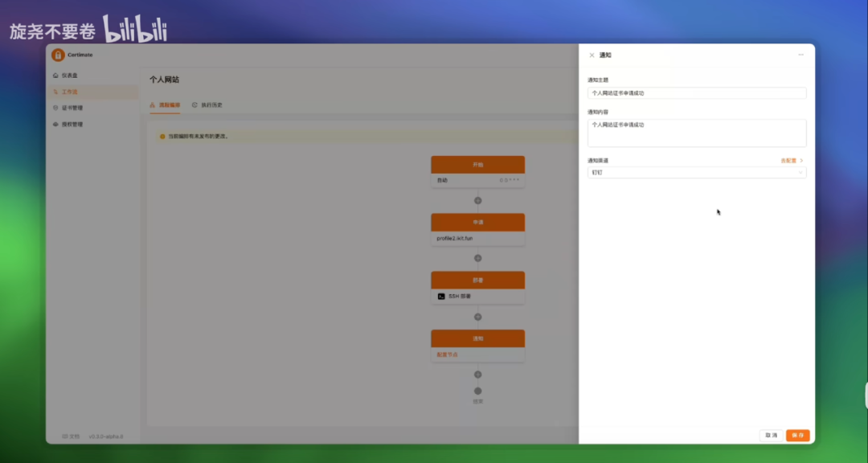Click the v0.3.0-alpha.8 version text
Viewport: 868px width, 463px height.
coord(106,436)
